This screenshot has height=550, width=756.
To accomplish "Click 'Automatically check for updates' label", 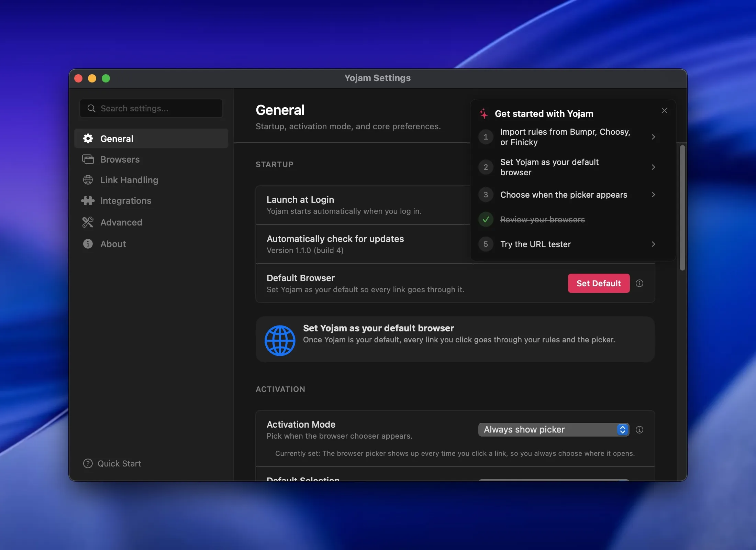I will [335, 239].
